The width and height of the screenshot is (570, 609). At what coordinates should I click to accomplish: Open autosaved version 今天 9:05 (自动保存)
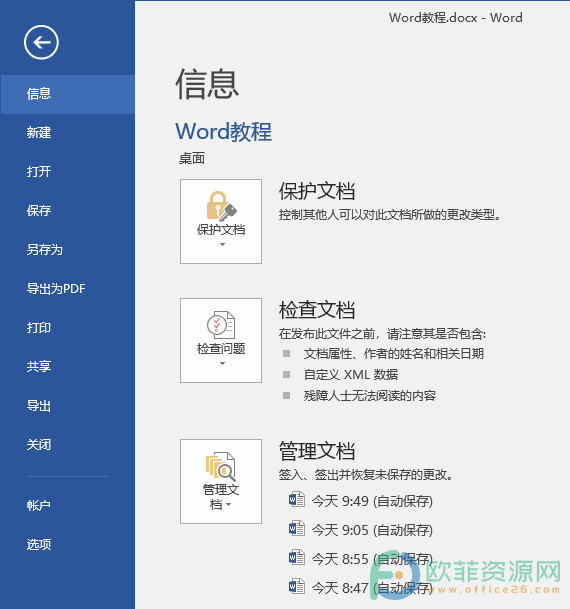(372, 530)
